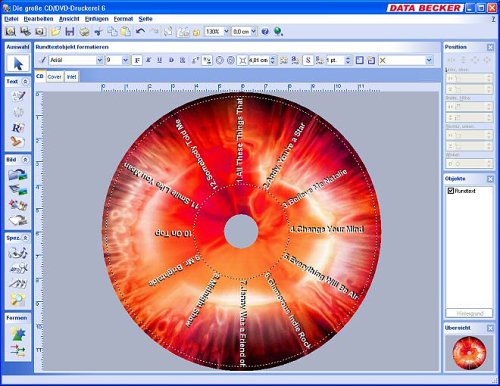Cut selection with the scissors icon
500x386 pixels.
click(x=98, y=32)
